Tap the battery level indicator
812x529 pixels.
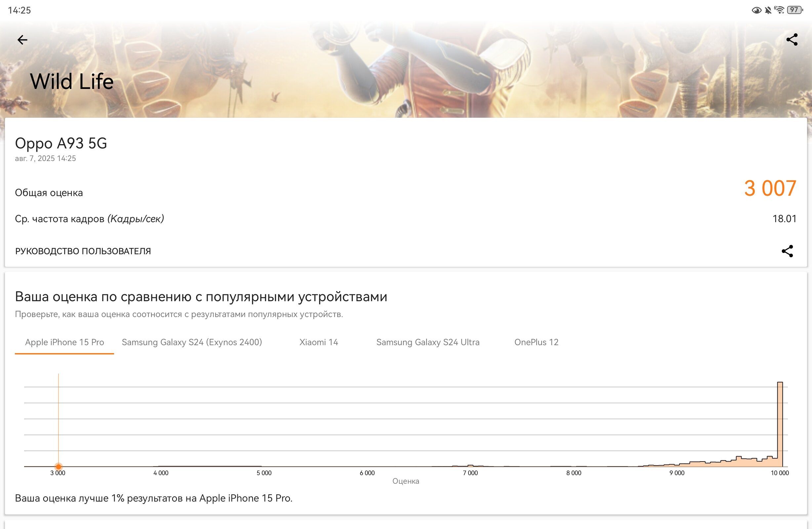[x=795, y=10]
